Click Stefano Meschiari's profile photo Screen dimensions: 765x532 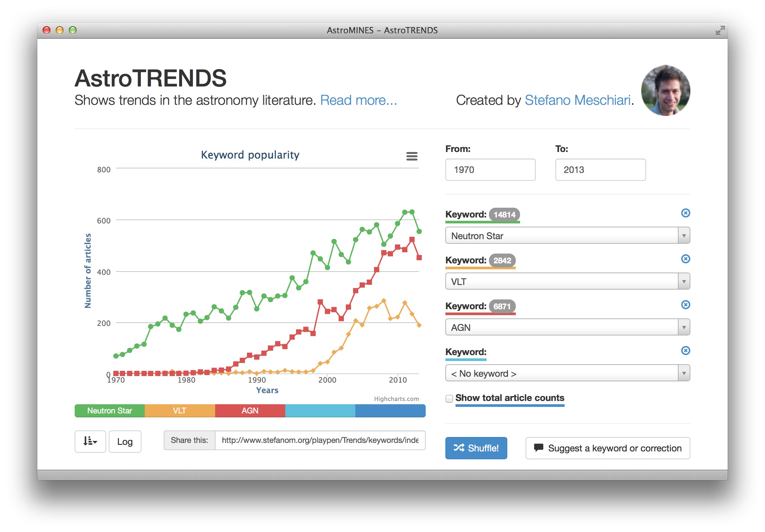[665, 90]
